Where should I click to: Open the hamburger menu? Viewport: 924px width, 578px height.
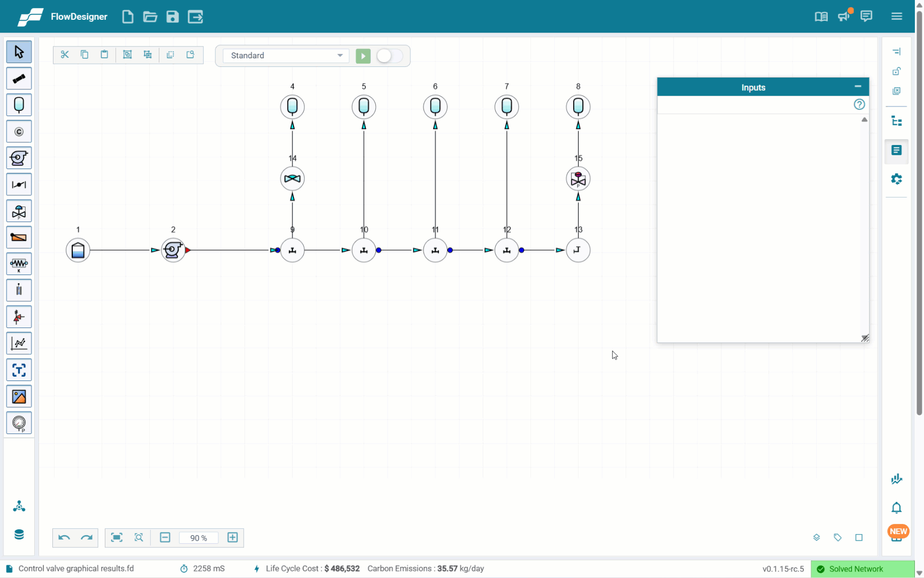(897, 17)
